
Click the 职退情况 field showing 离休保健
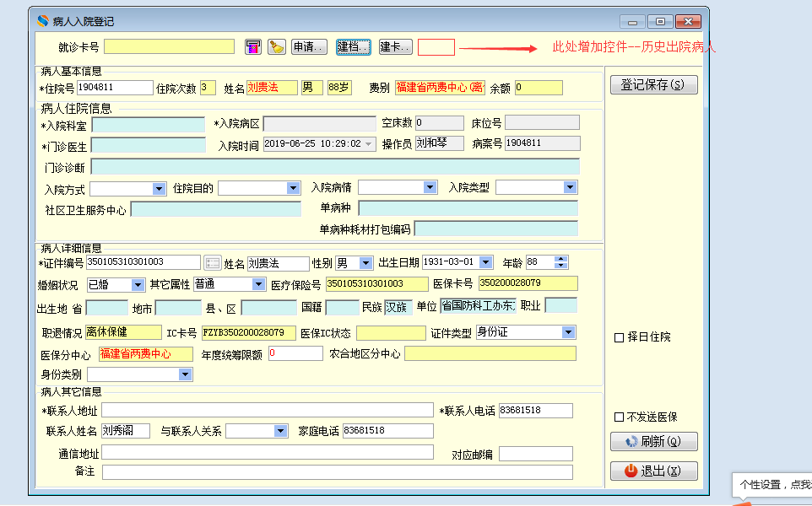pos(123,332)
